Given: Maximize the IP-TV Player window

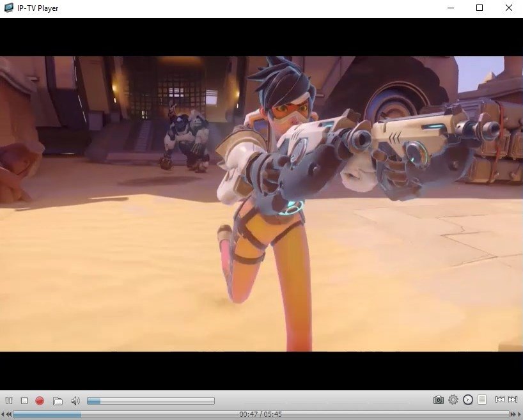Looking at the screenshot, I should [480, 8].
